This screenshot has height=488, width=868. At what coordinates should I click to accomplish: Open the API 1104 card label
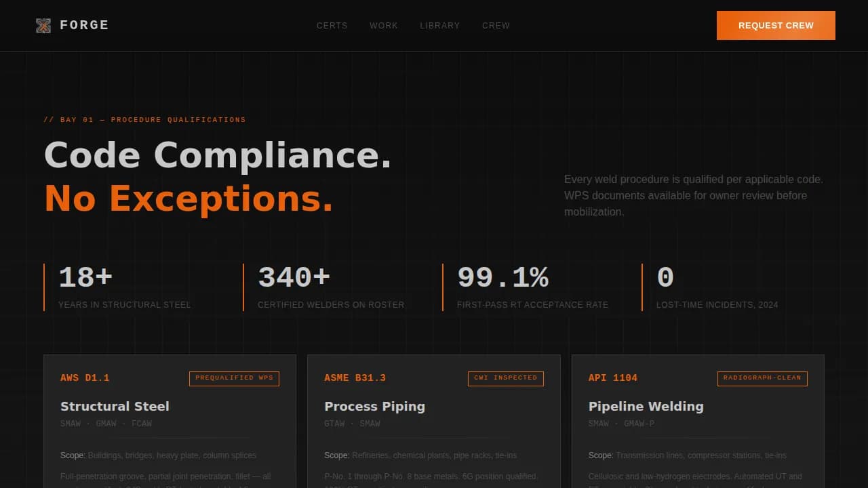(612, 378)
